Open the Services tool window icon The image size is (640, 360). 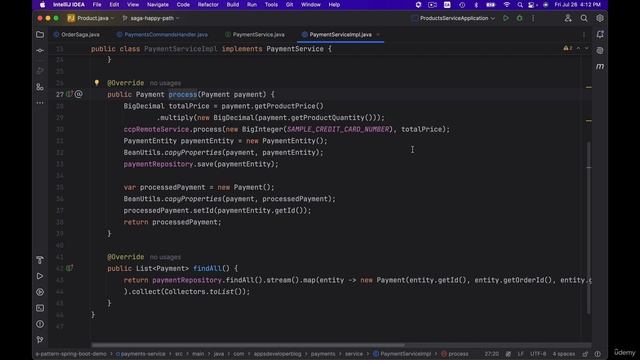pos(40,292)
